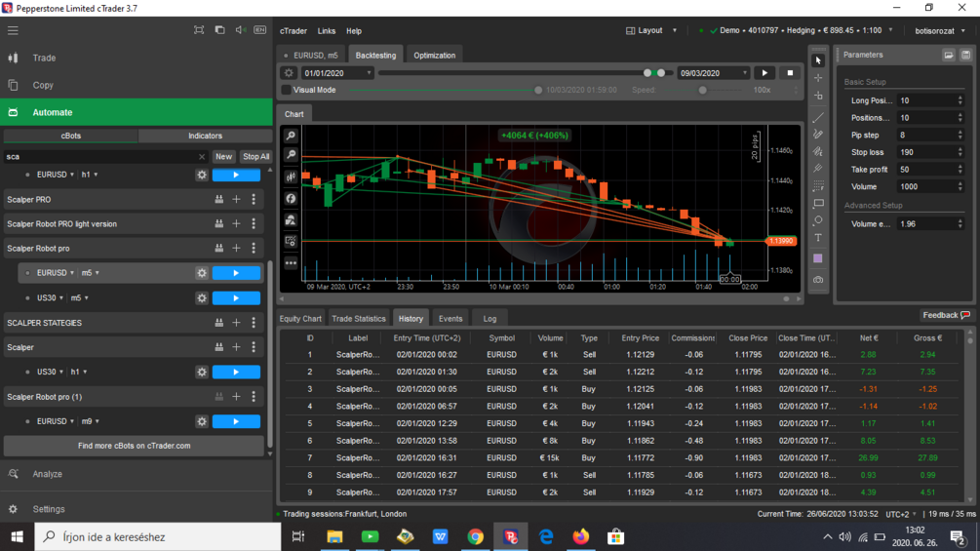
Task: Open settings for EURUSD m9 instance
Action: [202, 421]
